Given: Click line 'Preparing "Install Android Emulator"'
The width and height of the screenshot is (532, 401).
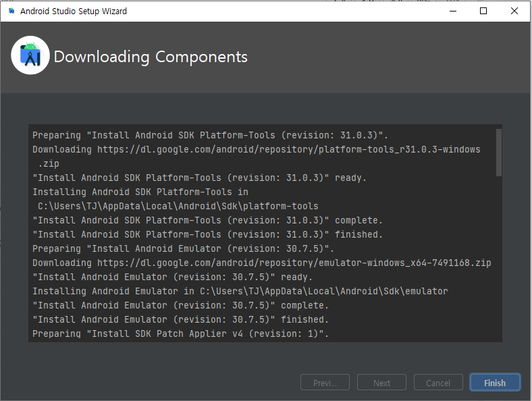Looking at the screenshot, I should (x=183, y=248).
